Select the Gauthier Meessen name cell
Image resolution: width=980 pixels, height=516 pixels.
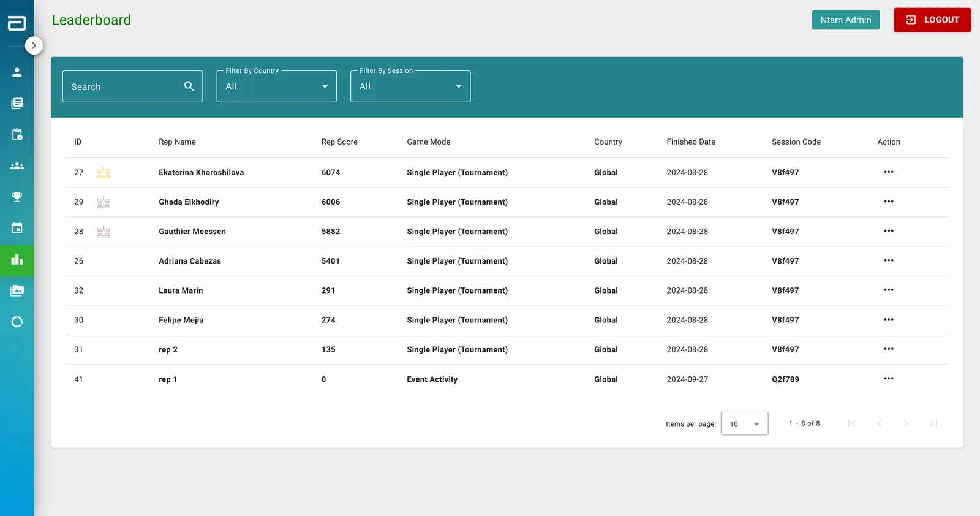pyautogui.click(x=192, y=231)
